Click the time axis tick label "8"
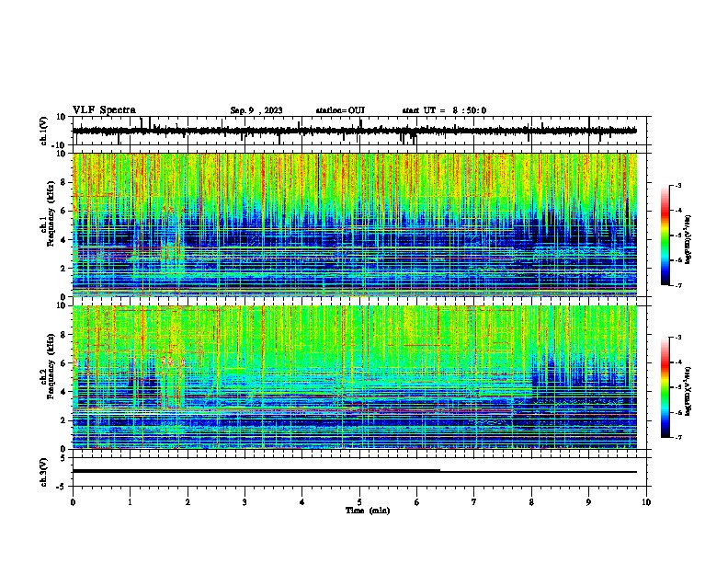 tap(531, 502)
